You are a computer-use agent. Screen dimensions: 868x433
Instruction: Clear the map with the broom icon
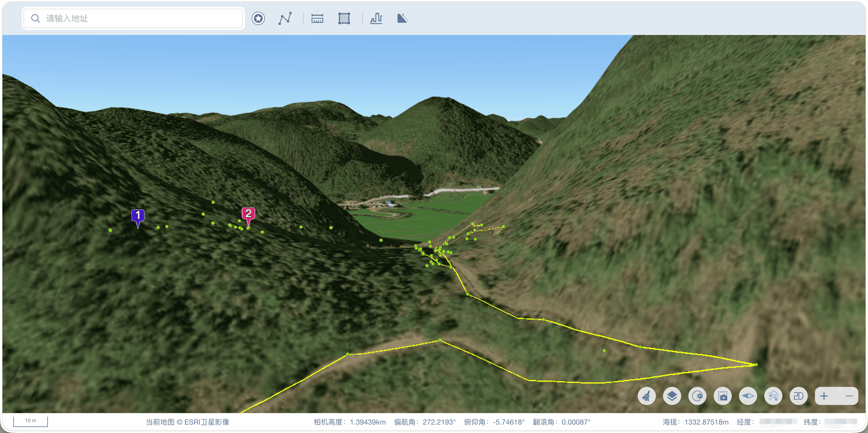(646, 396)
